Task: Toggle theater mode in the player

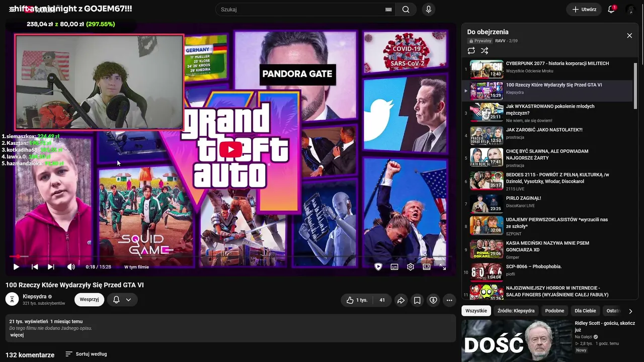Action: [427, 267]
